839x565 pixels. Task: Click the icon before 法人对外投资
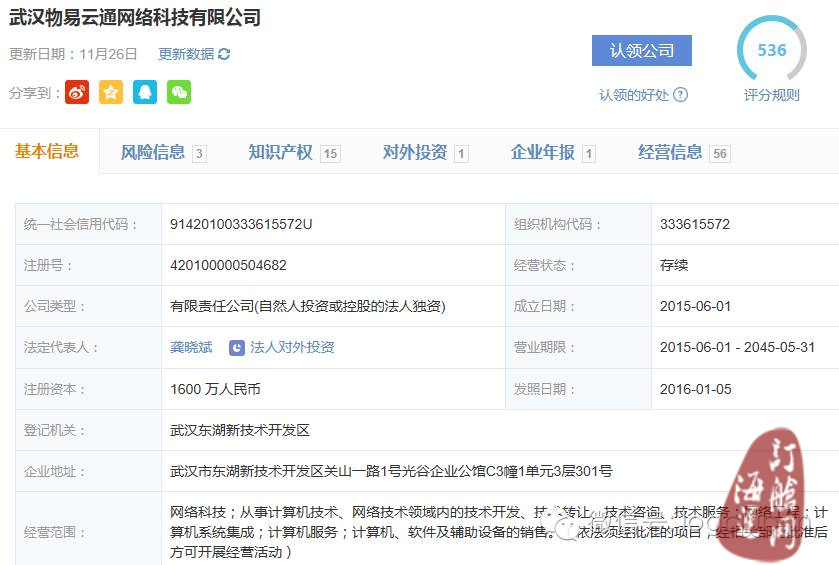pos(237,348)
